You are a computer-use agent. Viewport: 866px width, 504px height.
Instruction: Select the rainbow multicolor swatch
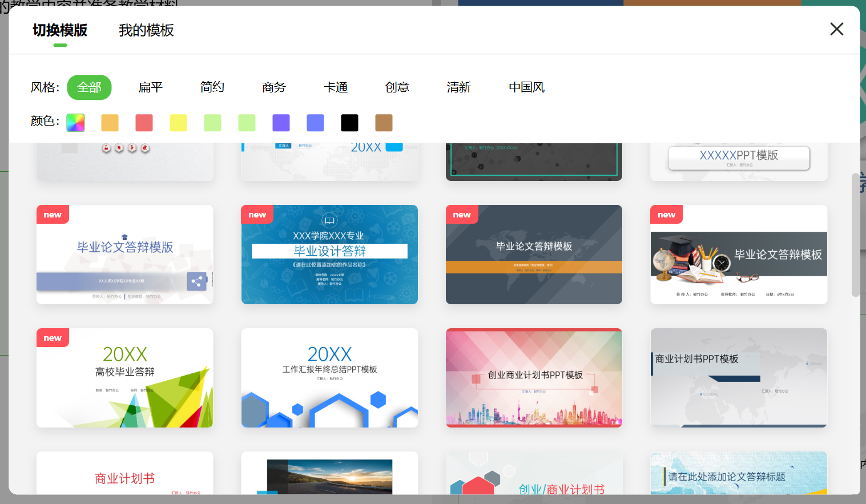(75, 122)
